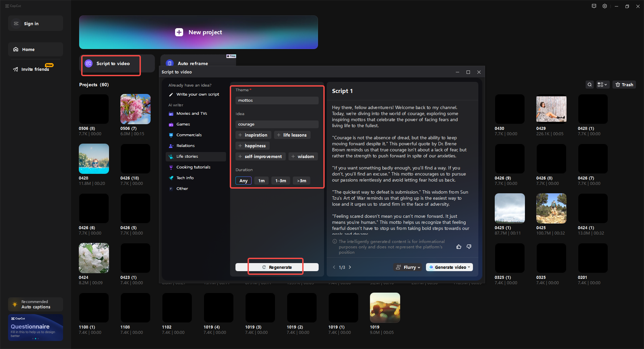Select the Other writer category
Viewport: 644px width, 349px height.
[196, 189]
